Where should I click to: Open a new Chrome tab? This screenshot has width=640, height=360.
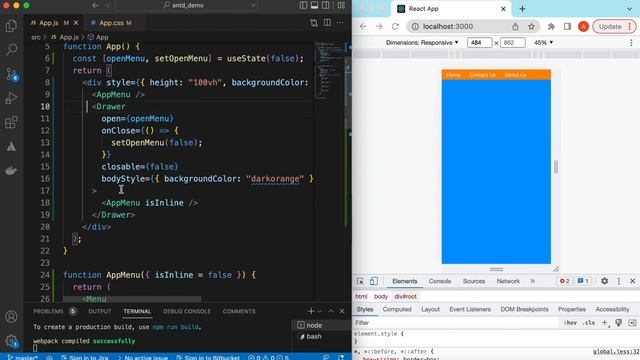(522, 9)
